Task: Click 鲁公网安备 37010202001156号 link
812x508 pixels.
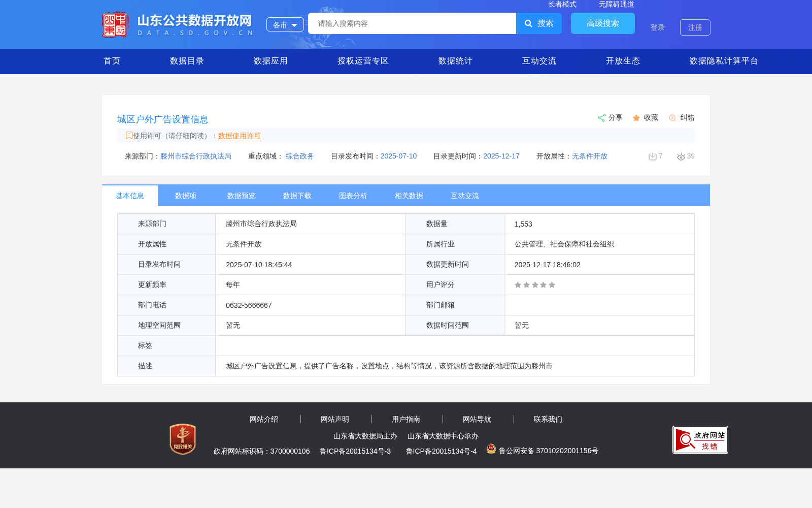Action: [549, 451]
